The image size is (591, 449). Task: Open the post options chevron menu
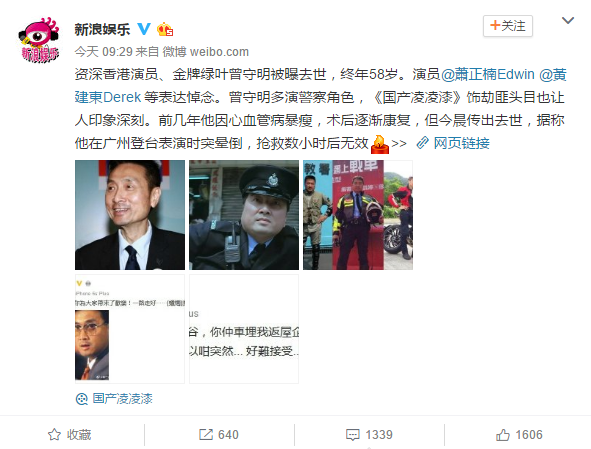568,20
